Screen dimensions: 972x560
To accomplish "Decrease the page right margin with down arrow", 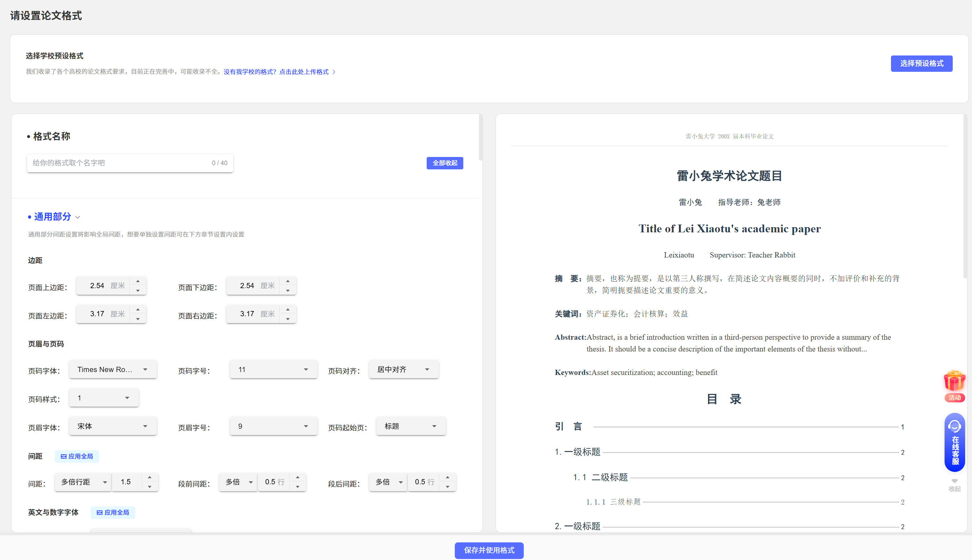I will click(x=288, y=319).
